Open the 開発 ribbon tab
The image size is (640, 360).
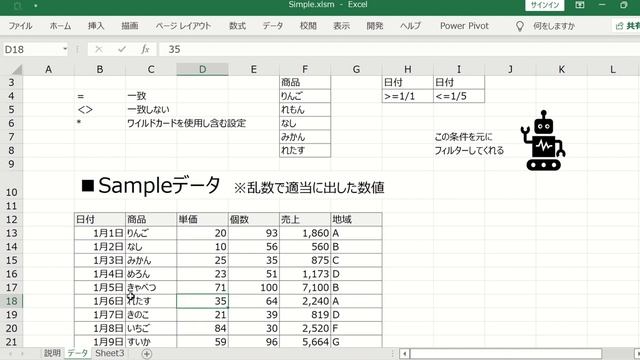(375, 26)
